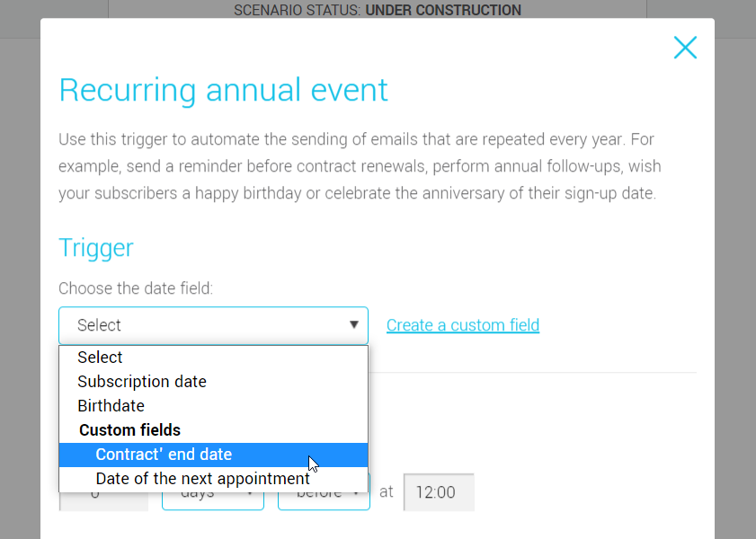Select the default "Select" option
Screen dimensions: 756x539
click(x=100, y=357)
